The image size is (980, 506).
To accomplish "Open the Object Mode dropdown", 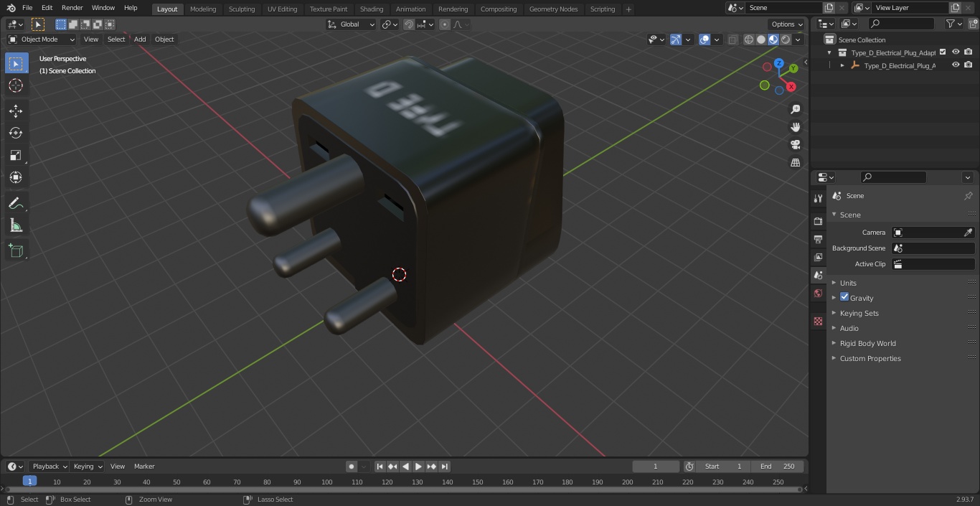I will tap(42, 39).
